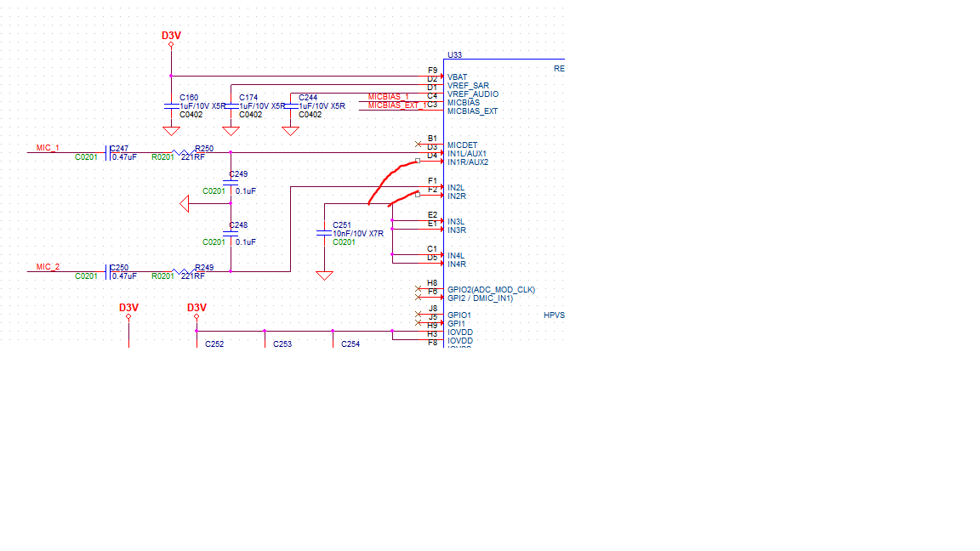
Task: Select the C160 capacitor symbol
Action: [x=171, y=106]
